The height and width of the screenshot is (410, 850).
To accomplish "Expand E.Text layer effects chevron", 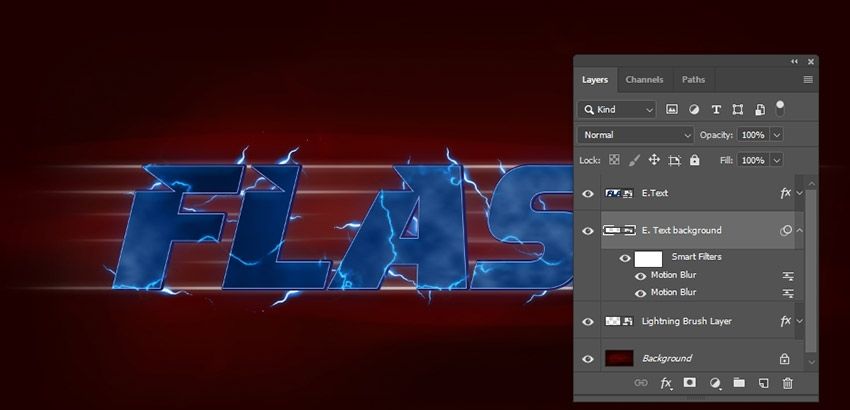I will point(799,193).
